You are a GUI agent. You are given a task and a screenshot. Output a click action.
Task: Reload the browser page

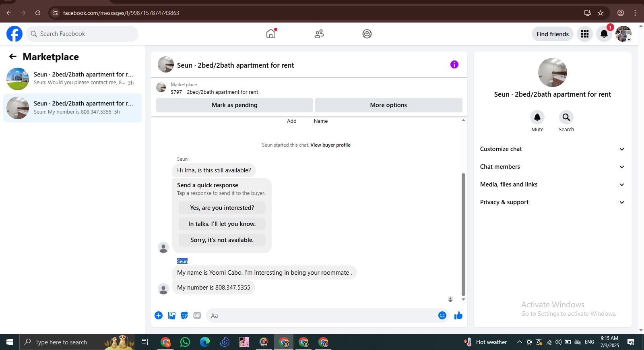click(x=38, y=13)
